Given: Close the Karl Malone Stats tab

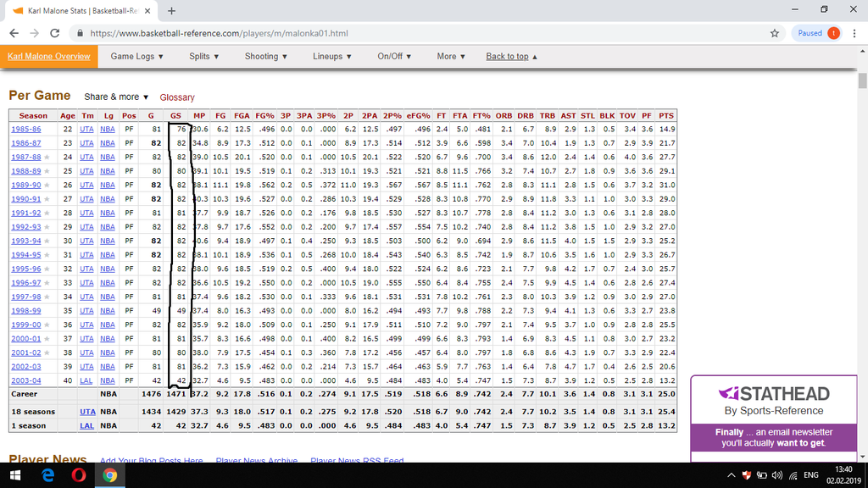Looking at the screenshot, I should pos(147,10).
